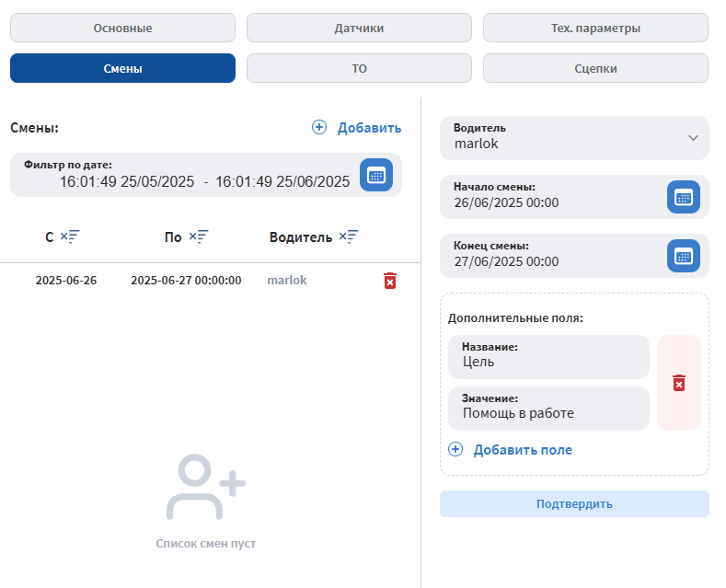Click the Значение field with Помощь в работе
The image size is (726, 588).
(548, 407)
